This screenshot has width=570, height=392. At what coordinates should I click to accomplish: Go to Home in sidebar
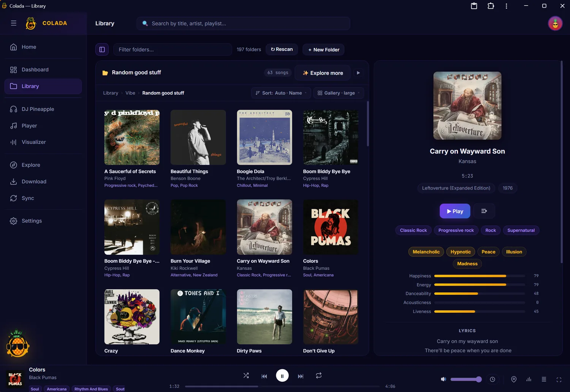[43, 47]
